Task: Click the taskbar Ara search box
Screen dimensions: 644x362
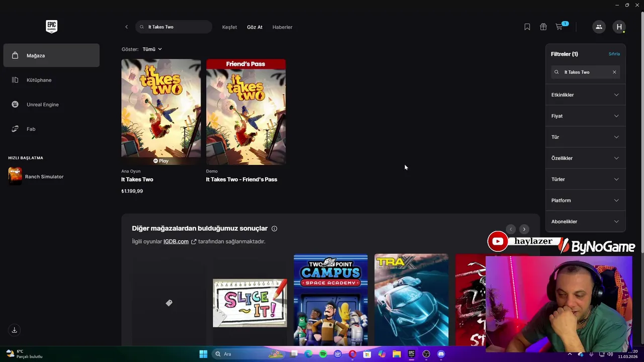Action: (250, 354)
